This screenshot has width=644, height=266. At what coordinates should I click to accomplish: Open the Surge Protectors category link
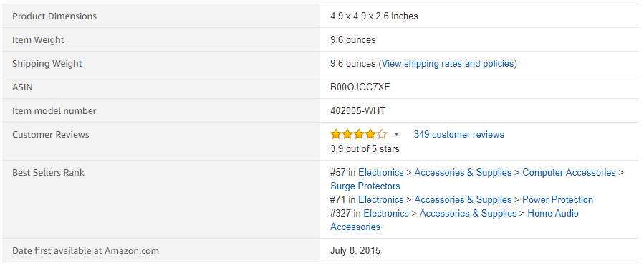pyautogui.click(x=365, y=186)
